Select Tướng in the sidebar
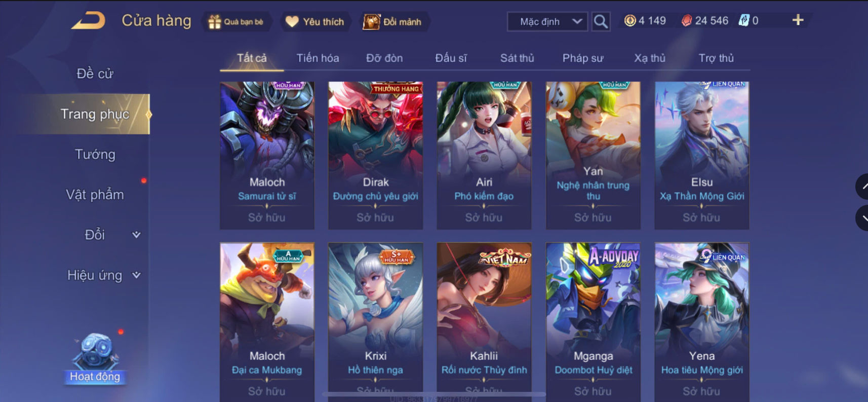 (x=95, y=154)
